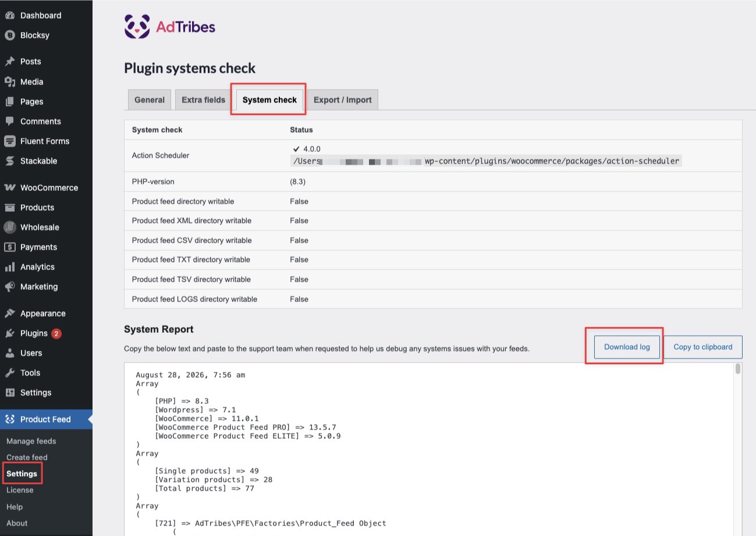
Task: Click the Payments dollar icon
Action: point(9,247)
